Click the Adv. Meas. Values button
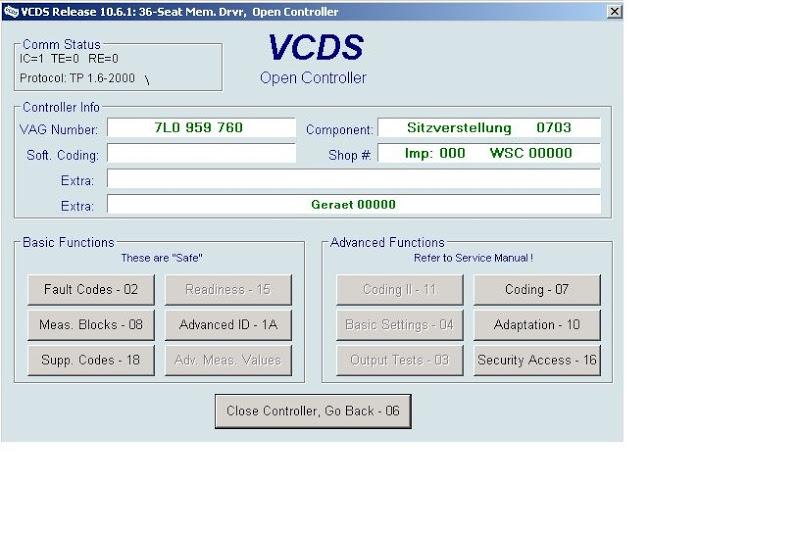Screen dimensions: 800x533 point(228,360)
